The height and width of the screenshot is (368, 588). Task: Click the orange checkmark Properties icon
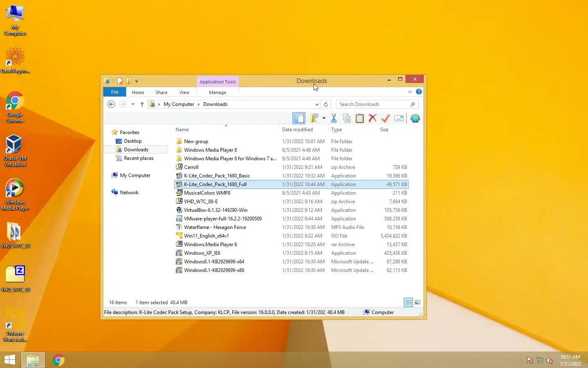click(x=385, y=119)
